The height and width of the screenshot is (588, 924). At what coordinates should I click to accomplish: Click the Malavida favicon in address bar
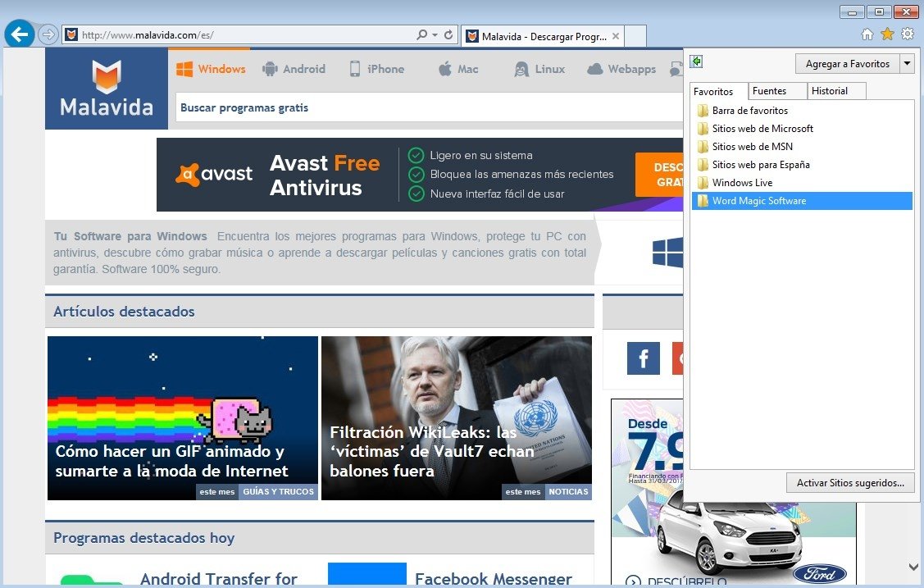71,34
